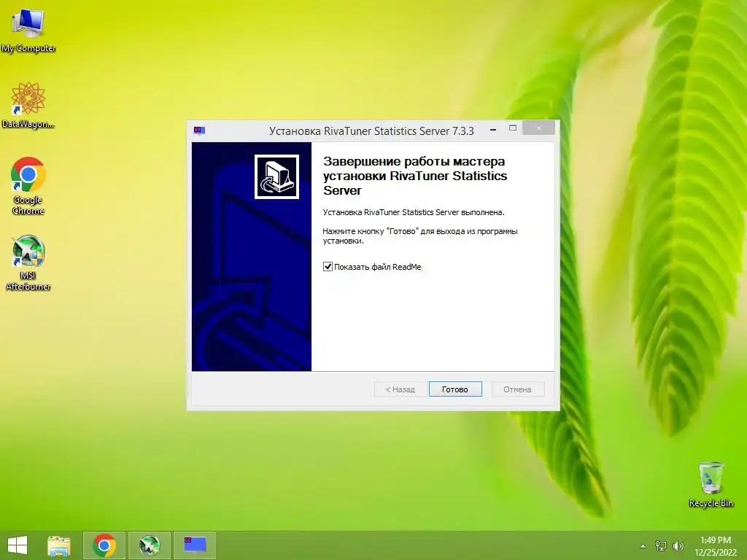Show hidden system tray icons

pos(643,546)
